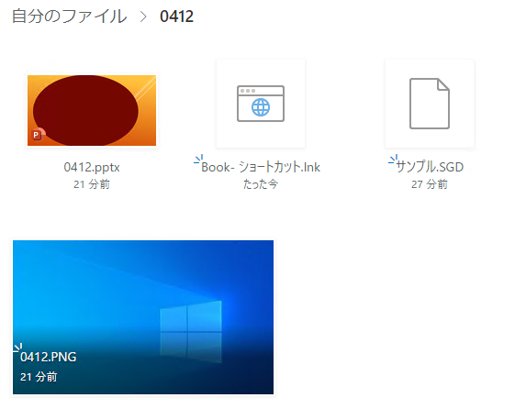Image resolution: width=526 pixels, height=420 pixels.
Task: Click new-item sparkle beside 0412.PNG label
Action: [17, 348]
